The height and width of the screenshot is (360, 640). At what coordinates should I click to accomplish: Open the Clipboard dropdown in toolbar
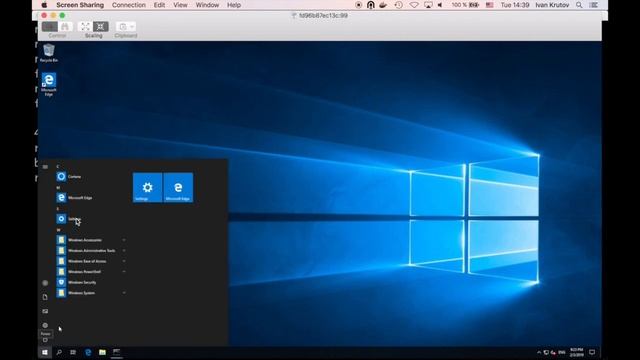click(125, 27)
